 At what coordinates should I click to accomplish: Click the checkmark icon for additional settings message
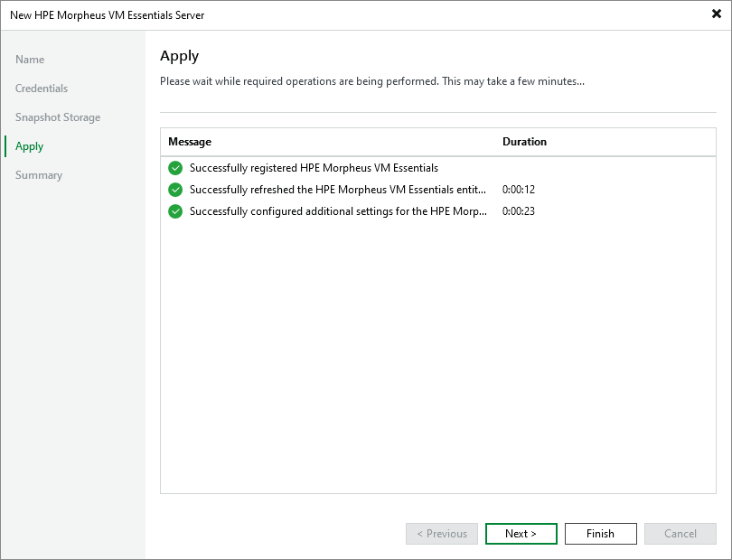coord(175,211)
